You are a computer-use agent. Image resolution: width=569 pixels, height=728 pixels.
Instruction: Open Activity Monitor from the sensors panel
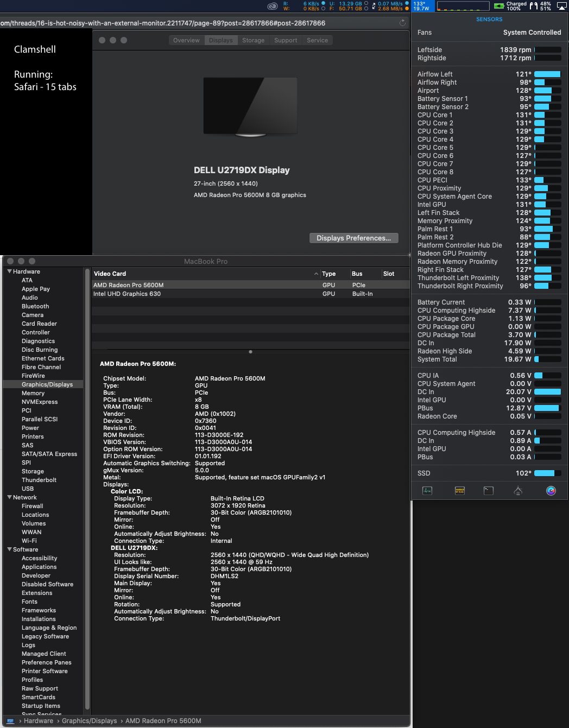pos(427,491)
